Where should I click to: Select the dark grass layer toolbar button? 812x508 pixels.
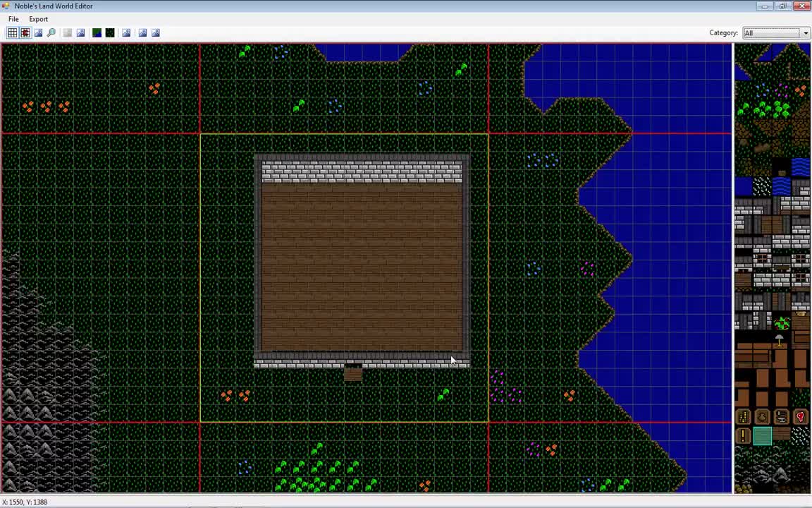110,32
